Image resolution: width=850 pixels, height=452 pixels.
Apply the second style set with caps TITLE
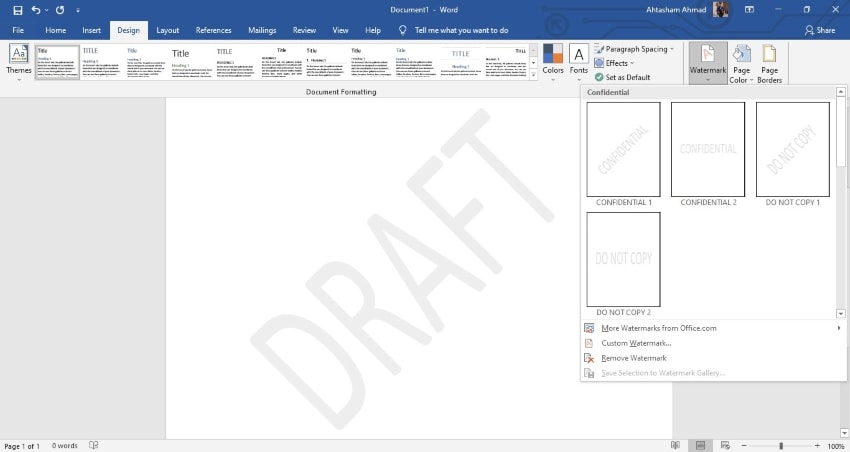[x=102, y=62]
